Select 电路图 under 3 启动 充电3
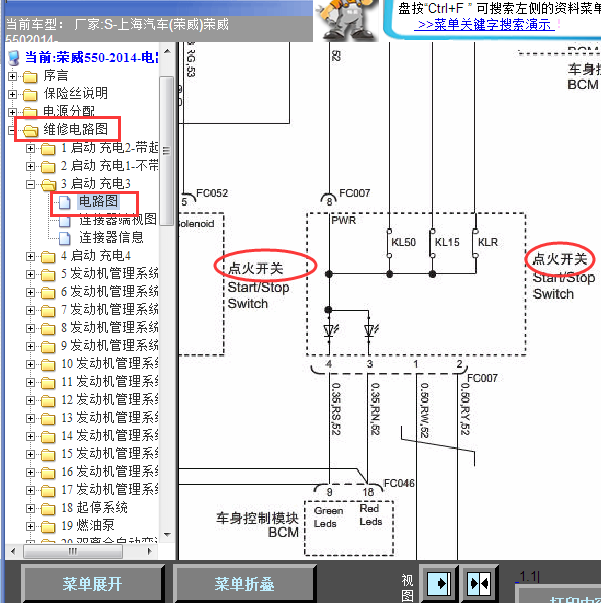Viewport: 601px width, 603px height. point(98,202)
